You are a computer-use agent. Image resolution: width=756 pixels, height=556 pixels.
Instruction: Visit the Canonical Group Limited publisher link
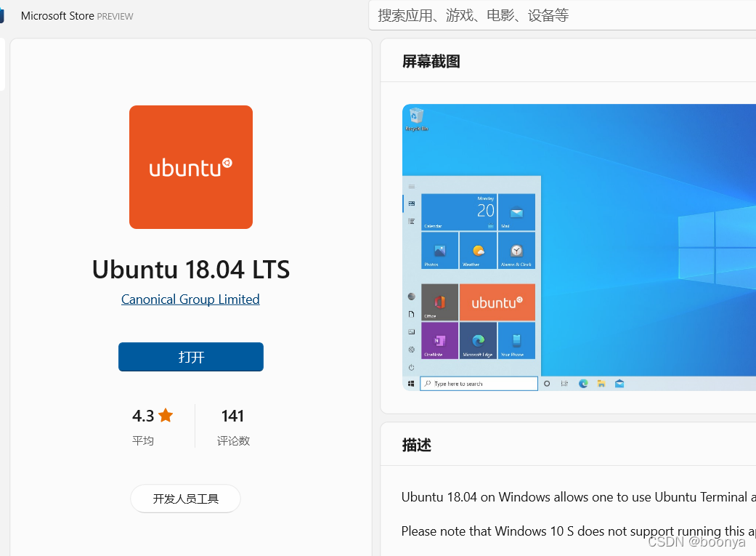(190, 299)
